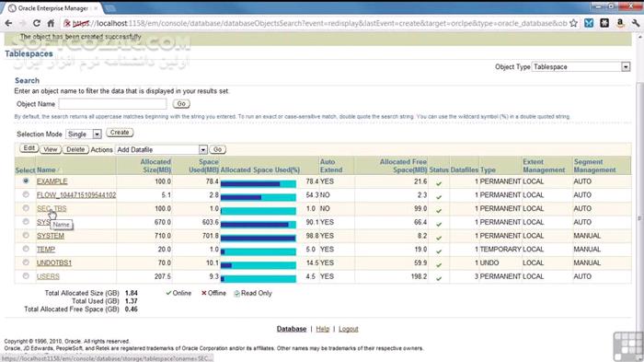Click Go next to Actions dropdown

coord(217,149)
